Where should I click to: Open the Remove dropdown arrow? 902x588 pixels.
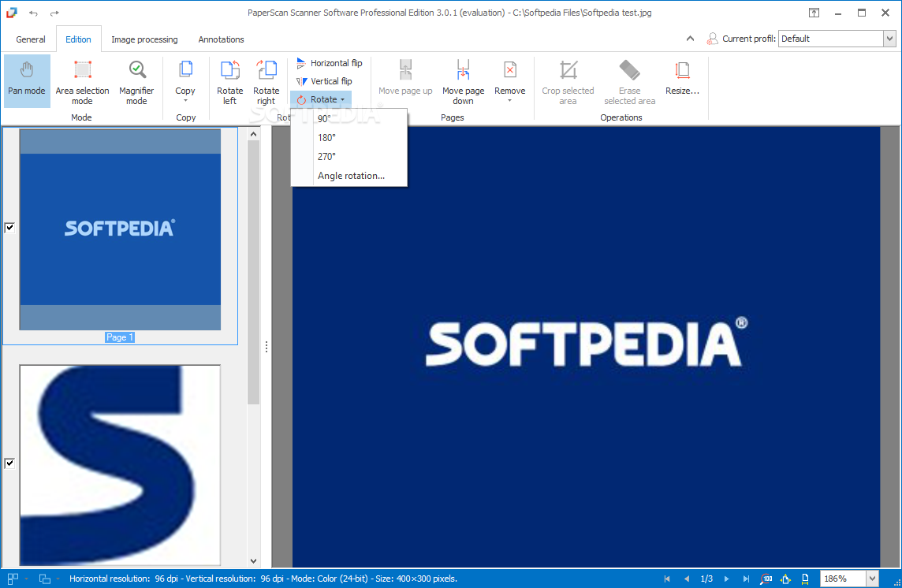[509, 101]
